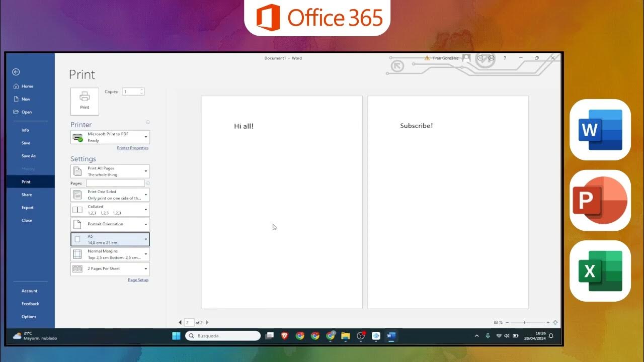
Task: Open the A5 paper size dropdown
Action: pos(110,239)
